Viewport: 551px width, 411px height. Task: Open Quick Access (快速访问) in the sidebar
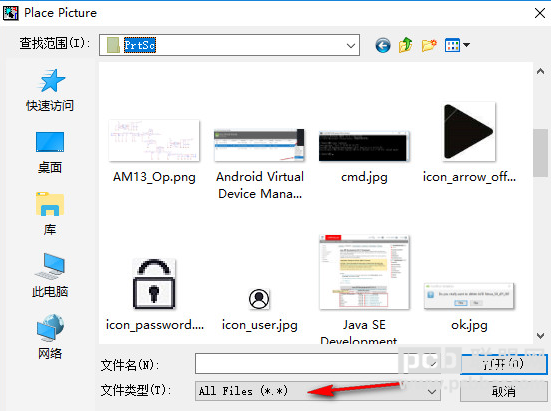(x=50, y=90)
